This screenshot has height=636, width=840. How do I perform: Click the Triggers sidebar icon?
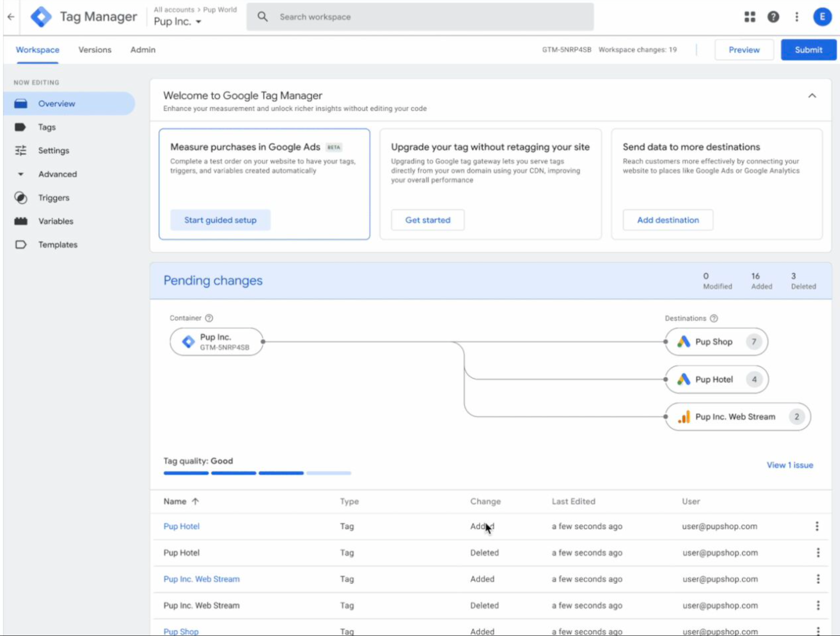(21, 198)
